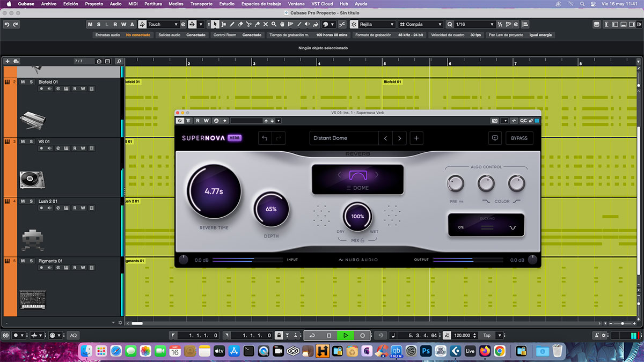Open the plugin window preset dropdown arrow

coord(279,121)
